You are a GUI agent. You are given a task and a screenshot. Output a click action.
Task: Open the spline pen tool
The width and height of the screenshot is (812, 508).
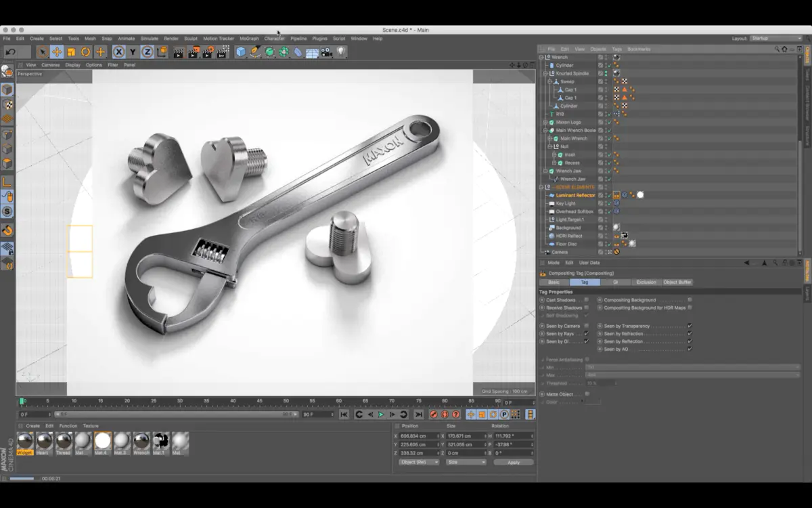(x=255, y=51)
